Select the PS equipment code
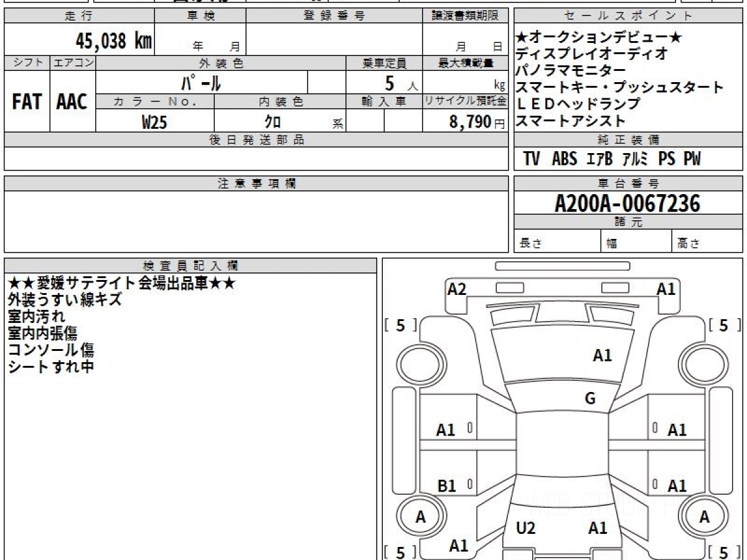Screen dimensions: 747x560 (667, 159)
